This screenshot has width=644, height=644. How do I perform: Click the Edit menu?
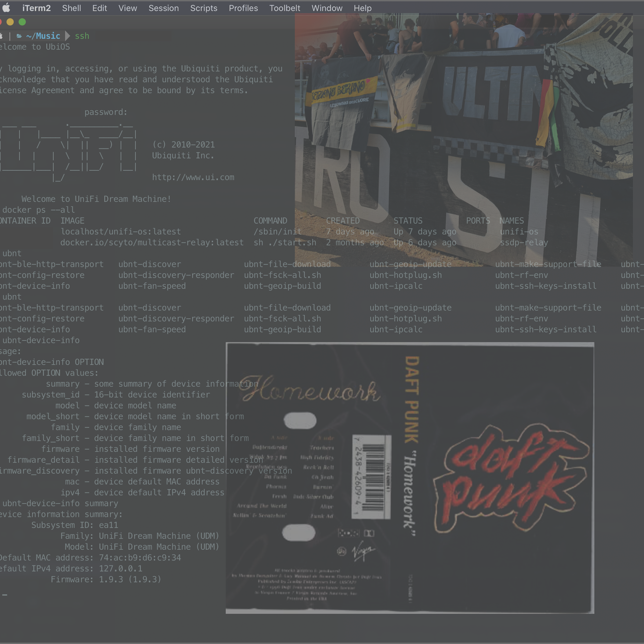100,8
